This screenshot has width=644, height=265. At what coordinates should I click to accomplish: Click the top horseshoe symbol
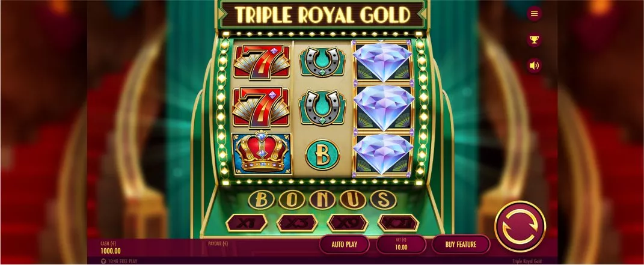click(x=322, y=61)
